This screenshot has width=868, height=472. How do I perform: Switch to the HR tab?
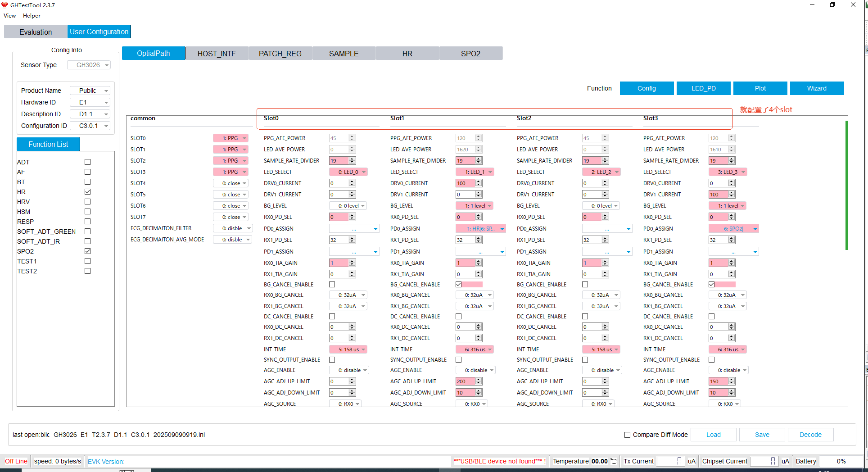[x=407, y=54]
